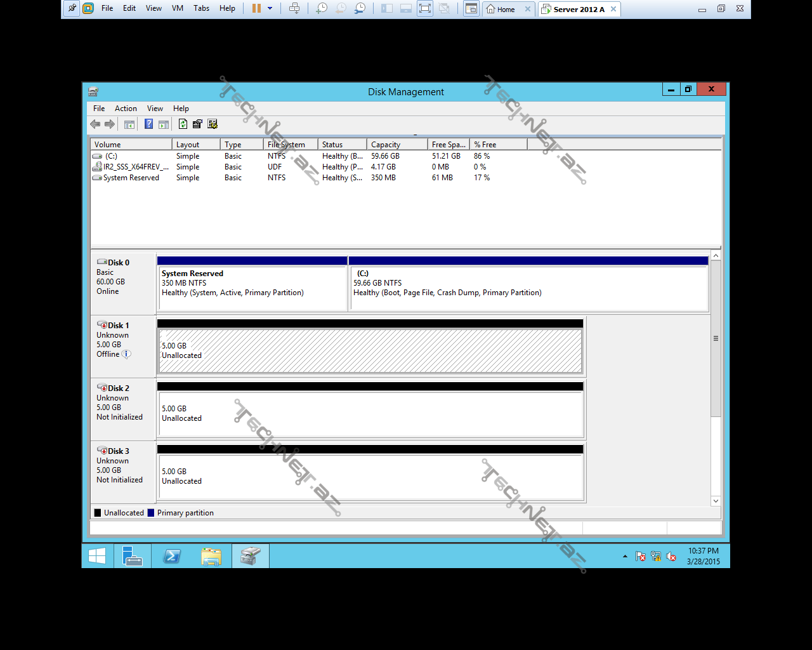This screenshot has height=650, width=812.
Task: Take a VMware snapshot using toolbar icon
Action: pyautogui.click(x=322, y=8)
